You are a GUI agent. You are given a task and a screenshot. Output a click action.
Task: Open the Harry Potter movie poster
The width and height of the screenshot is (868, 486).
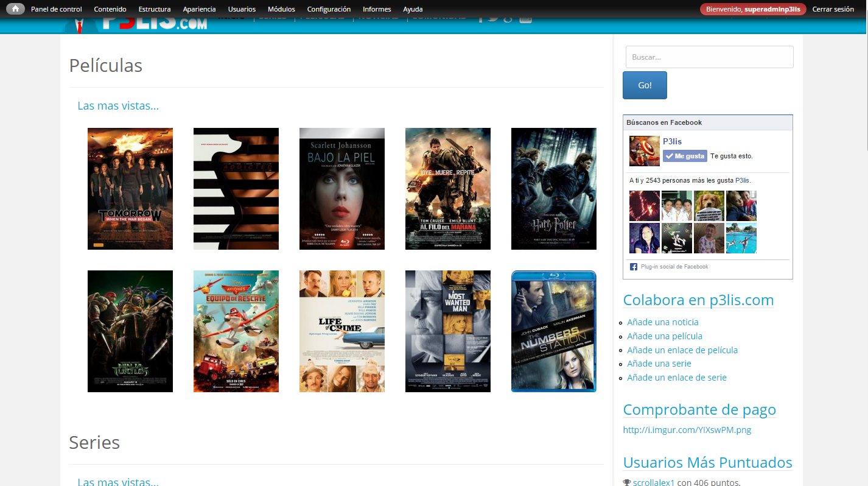coord(554,189)
